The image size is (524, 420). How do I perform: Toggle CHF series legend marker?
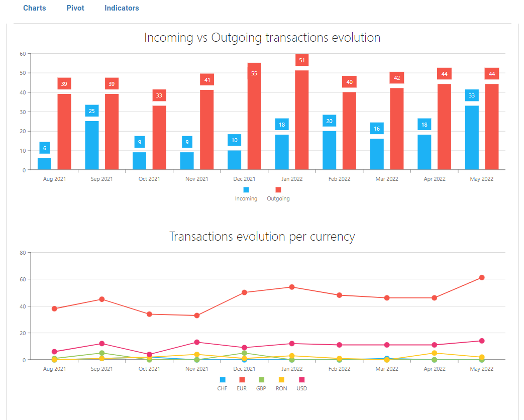coord(223,380)
